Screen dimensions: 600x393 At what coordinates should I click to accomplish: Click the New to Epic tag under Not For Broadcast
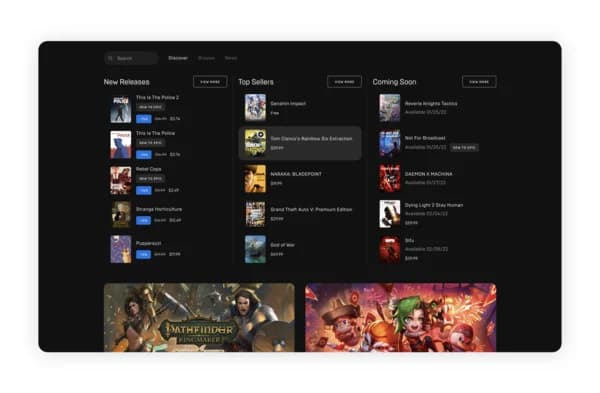[x=464, y=147]
